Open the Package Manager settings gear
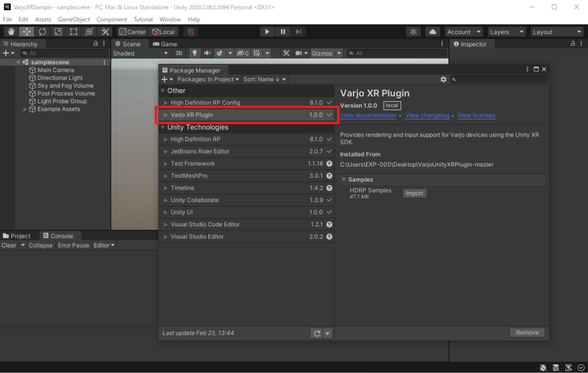The height and width of the screenshot is (373, 588). coord(443,79)
